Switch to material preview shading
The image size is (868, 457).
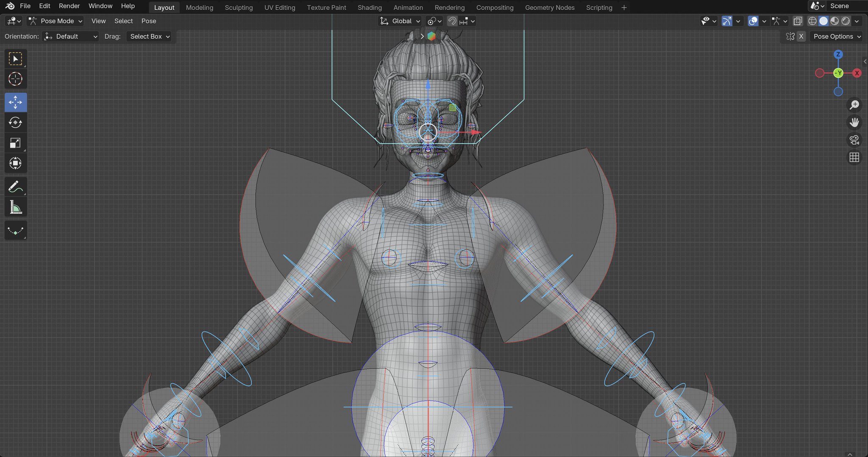835,21
